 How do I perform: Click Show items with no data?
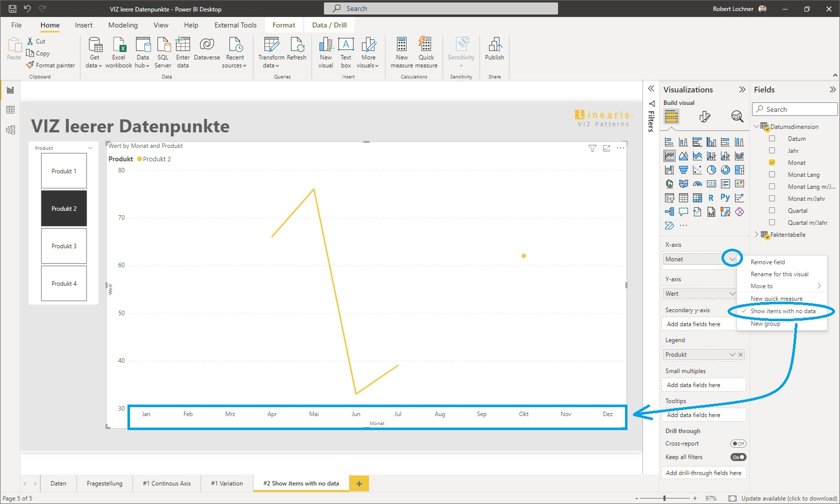(782, 311)
